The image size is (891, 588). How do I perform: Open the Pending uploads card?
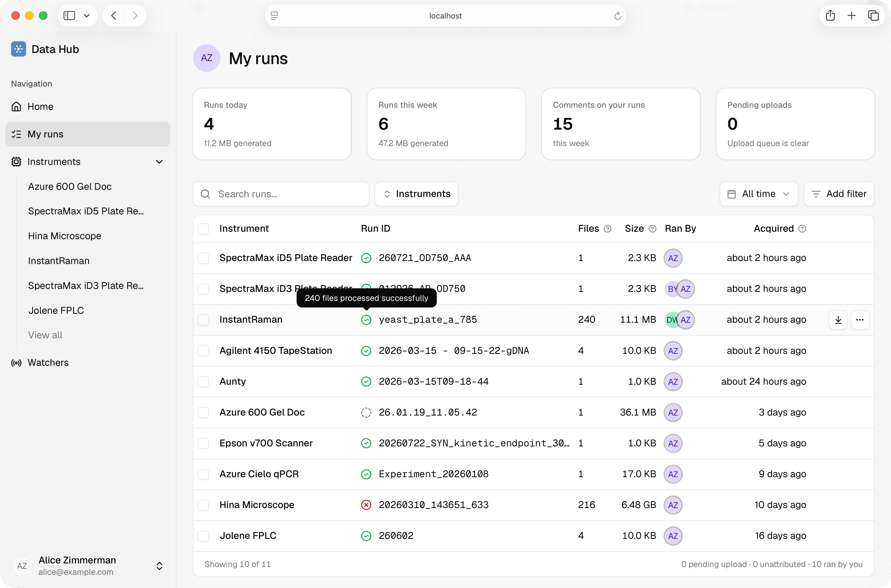coord(795,124)
